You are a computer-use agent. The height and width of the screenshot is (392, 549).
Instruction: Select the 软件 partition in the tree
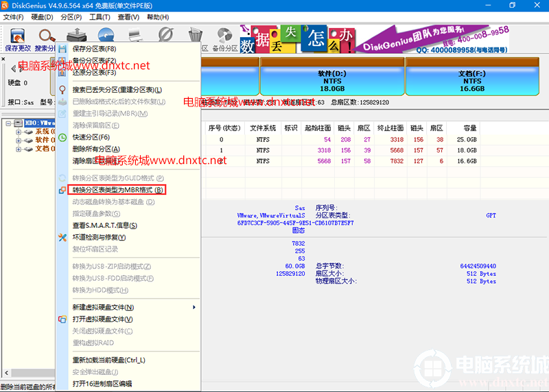(x=45, y=140)
